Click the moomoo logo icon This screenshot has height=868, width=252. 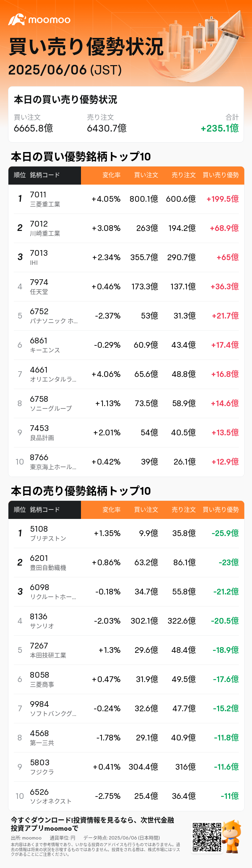coord(17,19)
